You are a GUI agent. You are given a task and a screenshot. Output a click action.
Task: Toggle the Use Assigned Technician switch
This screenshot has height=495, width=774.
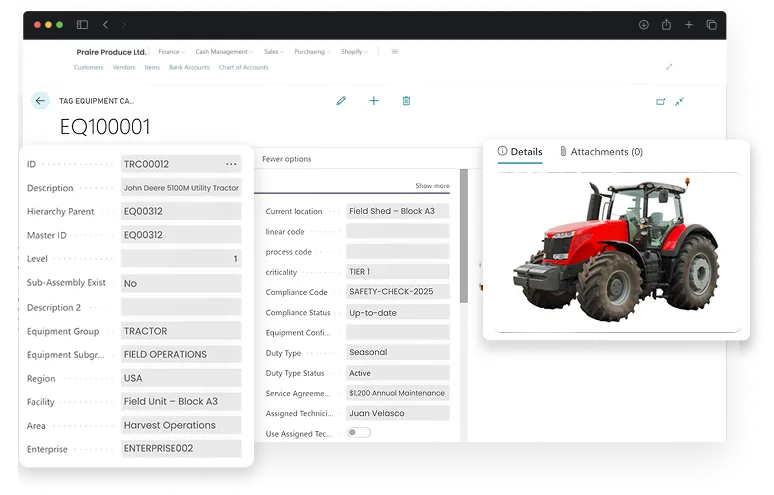coord(358,432)
